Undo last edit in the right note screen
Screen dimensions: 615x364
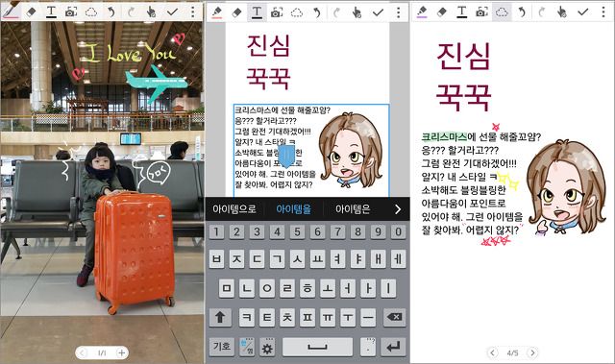[522, 12]
